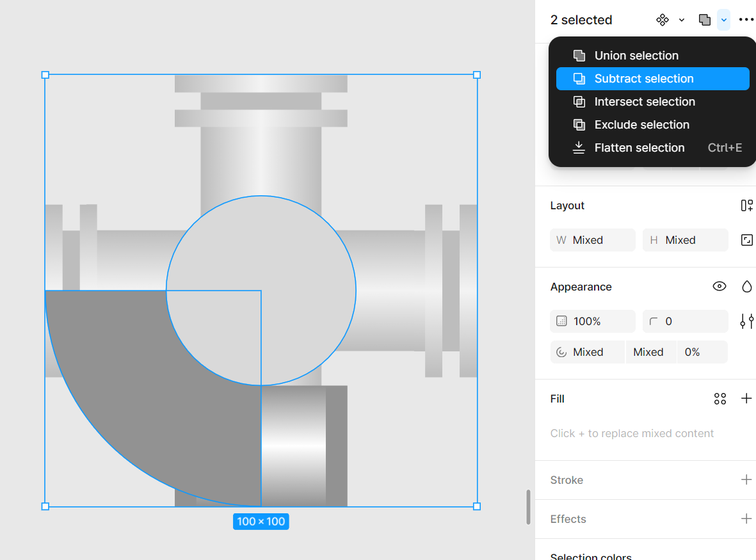The width and height of the screenshot is (756, 560).
Task: Click the auto layout icon in Layout
Action: click(x=746, y=205)
